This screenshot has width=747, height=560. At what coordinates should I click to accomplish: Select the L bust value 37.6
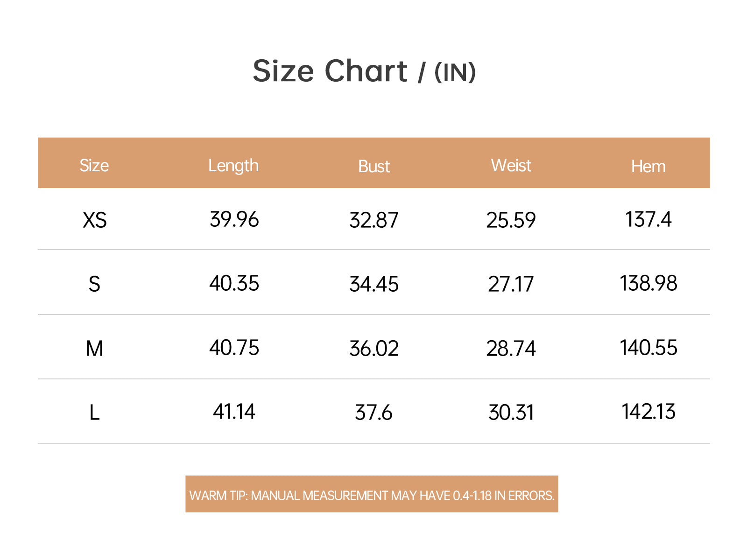tap(373, 413)
